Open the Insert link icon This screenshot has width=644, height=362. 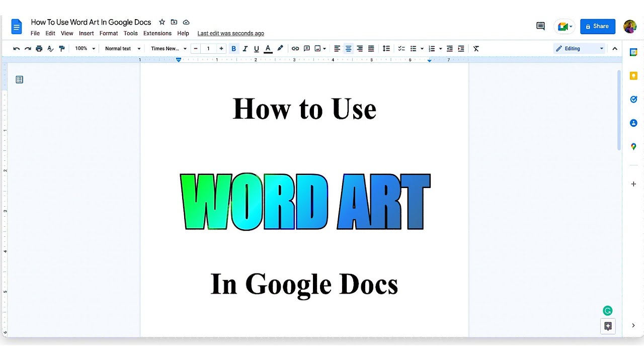click(295, 48)
